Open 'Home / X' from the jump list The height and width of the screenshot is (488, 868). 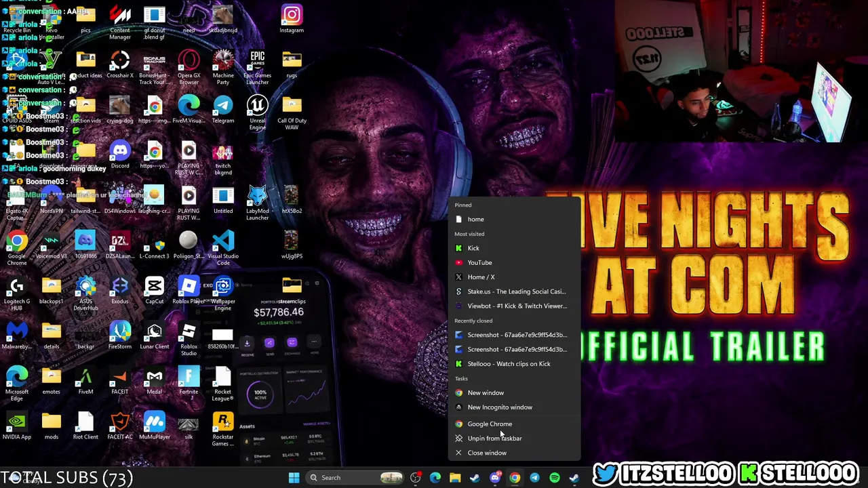(515, 277)
